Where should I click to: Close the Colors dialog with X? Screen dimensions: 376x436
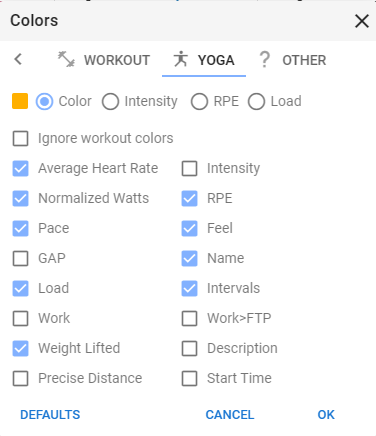point(362,21)
